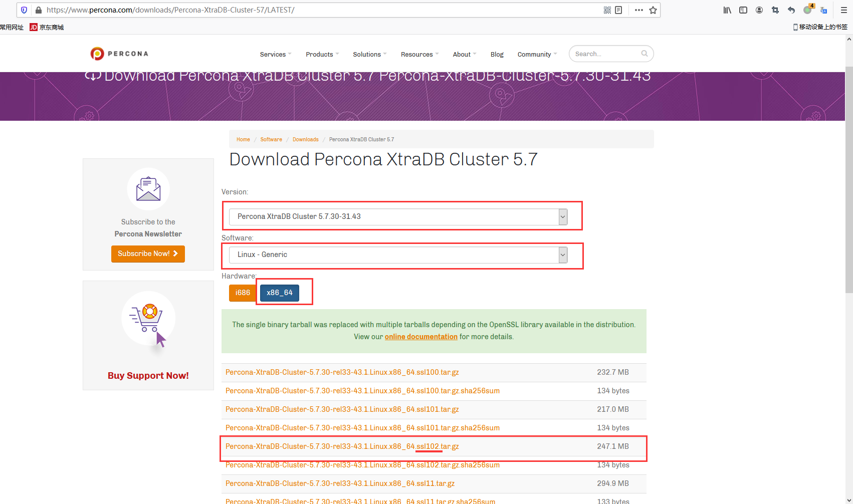Open the QR code icon in address bar
Viewport: 853px width, 504px height.
[607, 10]
